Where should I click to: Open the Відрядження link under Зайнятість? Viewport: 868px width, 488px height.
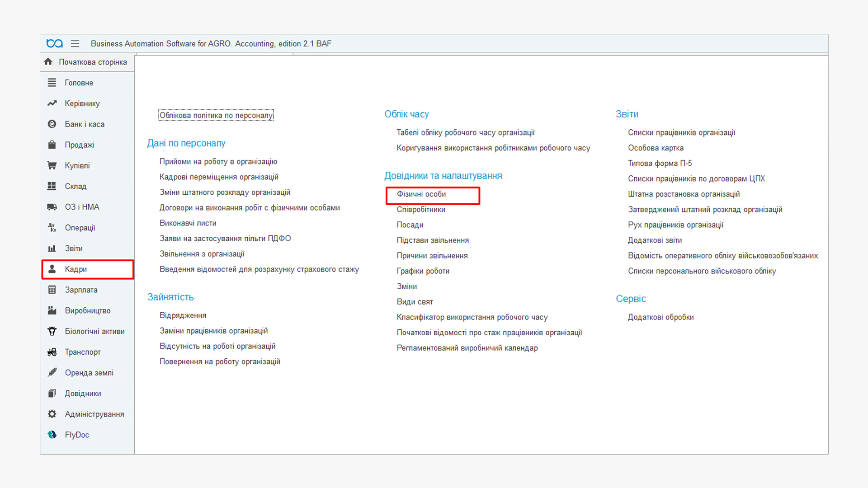coord(183,315)
